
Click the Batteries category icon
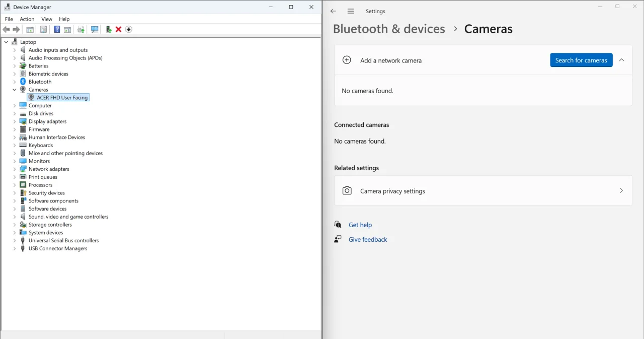23,66
